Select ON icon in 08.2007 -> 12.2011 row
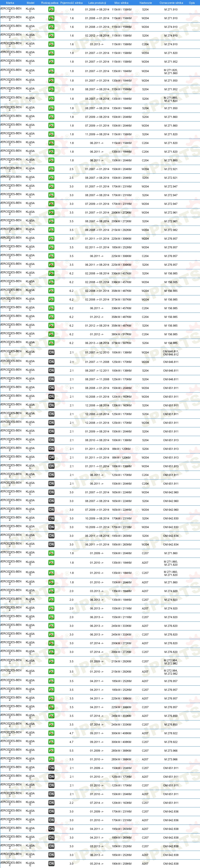This screenshot has width=200, height=868. [x=51, y=371]
